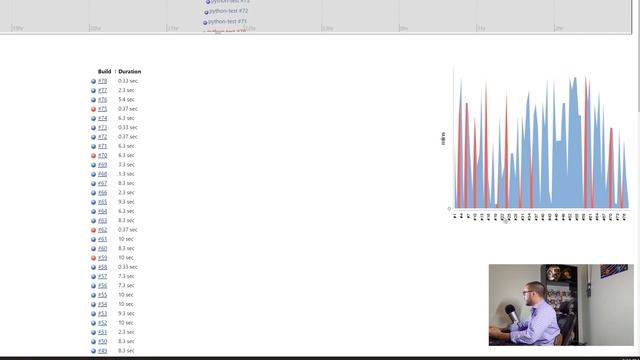This screenshot has height=360, width=640.
Task: Open build #75 link
Action: 102,109
